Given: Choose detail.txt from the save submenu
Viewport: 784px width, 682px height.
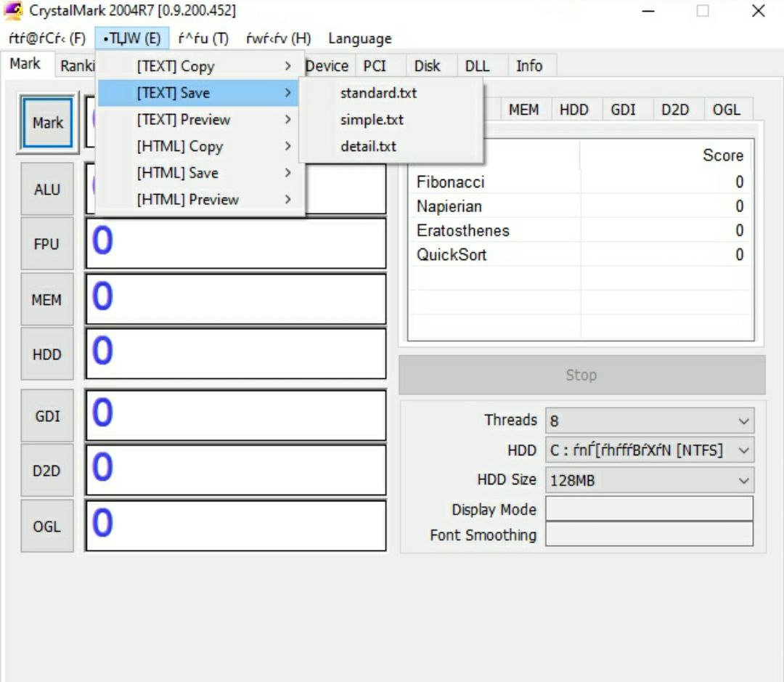Looking at the screenshot, I should tap(391, 146).
